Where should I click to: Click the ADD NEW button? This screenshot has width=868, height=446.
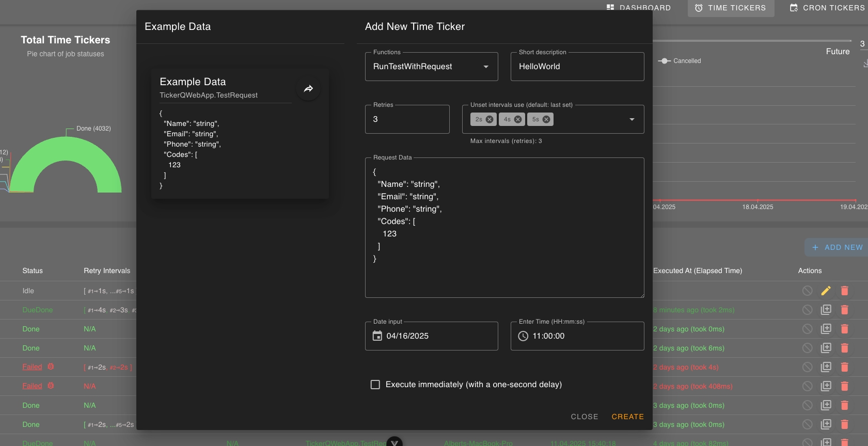tap(837, 247)
